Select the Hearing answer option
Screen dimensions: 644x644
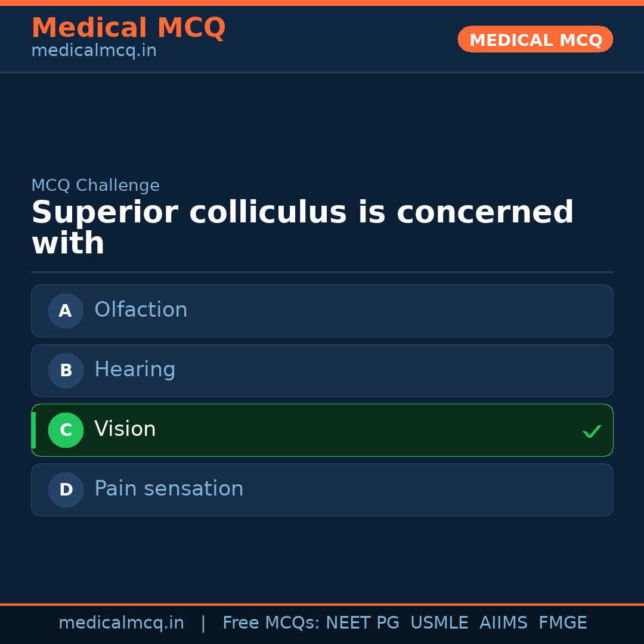[x=322, y=370]
